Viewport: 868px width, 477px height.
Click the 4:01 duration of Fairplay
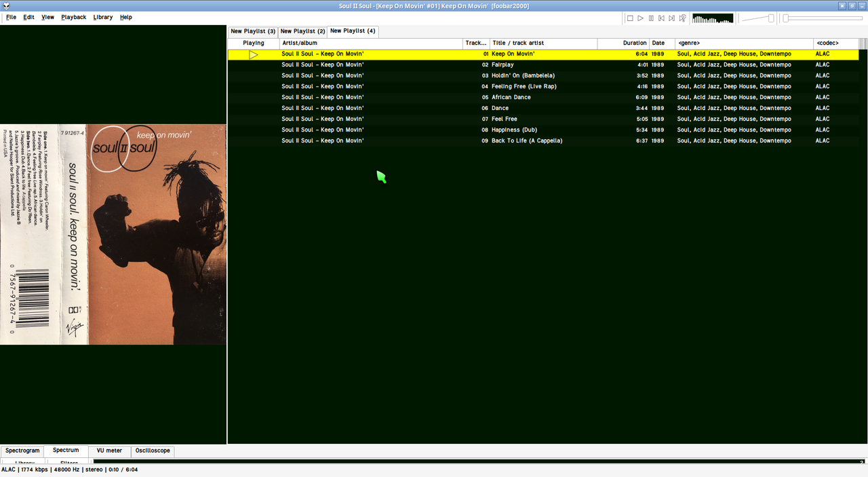(x=642, y=65)
